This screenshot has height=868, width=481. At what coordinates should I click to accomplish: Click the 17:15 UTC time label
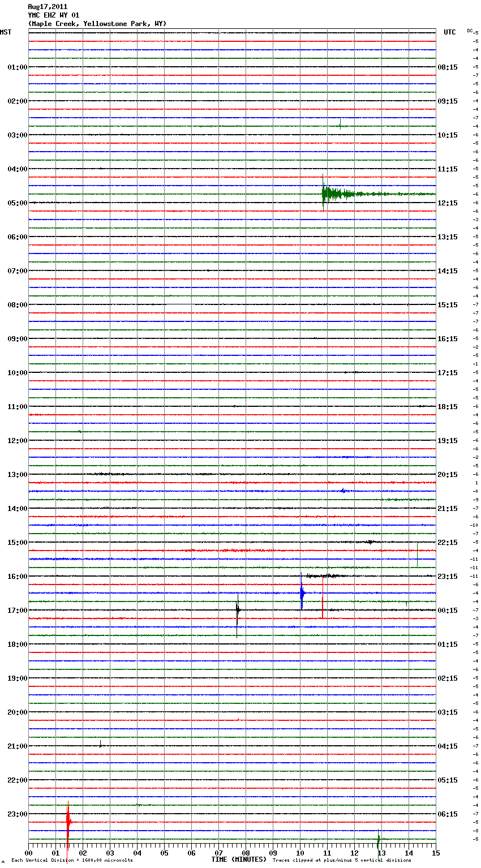[x=448, y=373]
